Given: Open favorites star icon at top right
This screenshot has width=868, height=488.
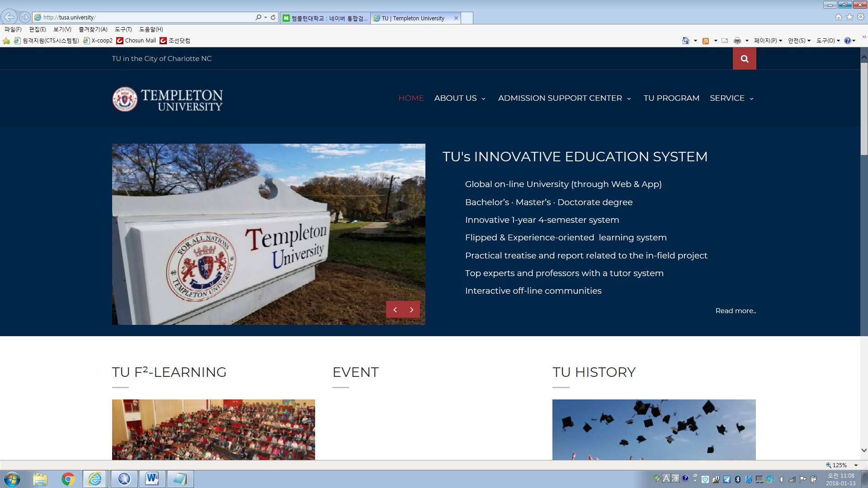Looking at the screenshot, I should (849, 17).
